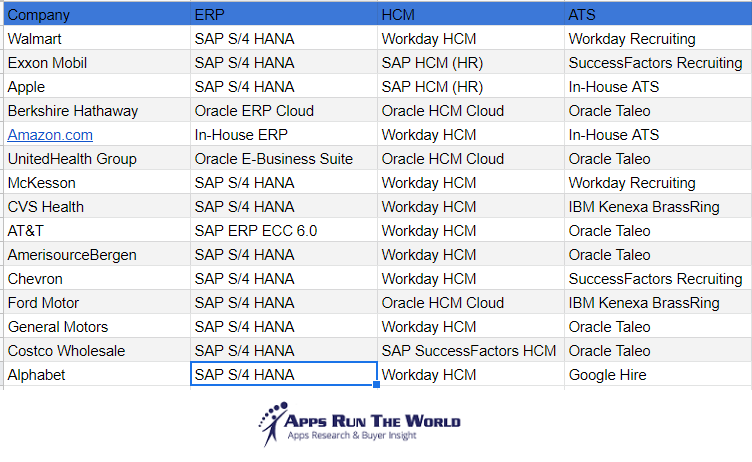The width and height of the screenshot is (752, 462).
Task: Click Apple's SAP HCM (HR) cell
Action: [471, 86]
